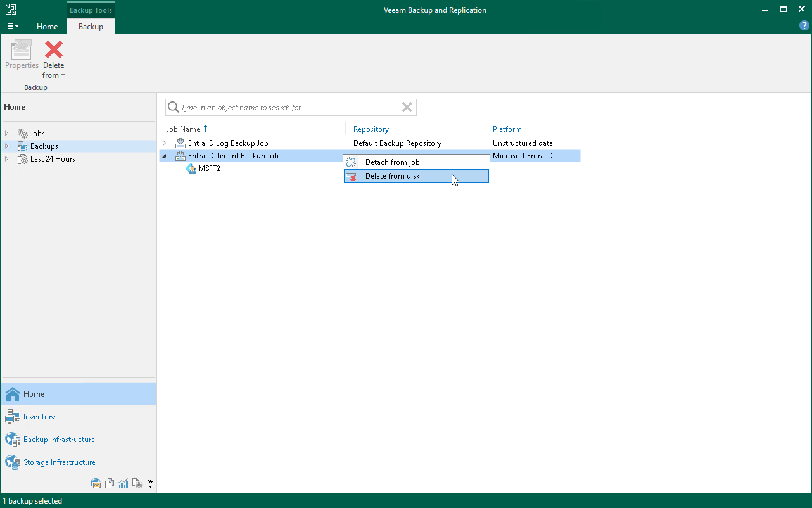Clear the search with the X icon
This screenshot has height=508, width=812.
click(407, 108)
